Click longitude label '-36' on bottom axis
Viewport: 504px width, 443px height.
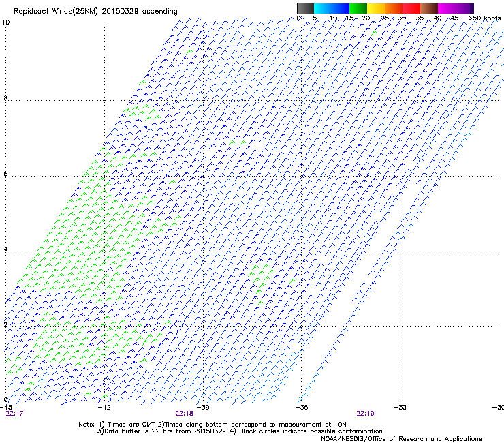pyautogui.click(x=302, y=408)
